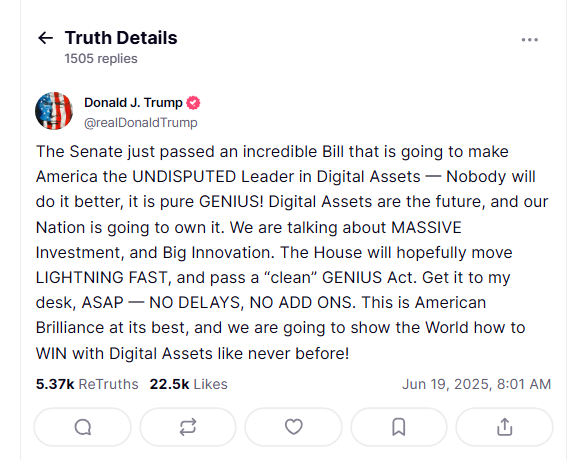Share the post using the upload icon
Image resolution: width=588 pixels, height=460 pixels.
click(504, 427)
